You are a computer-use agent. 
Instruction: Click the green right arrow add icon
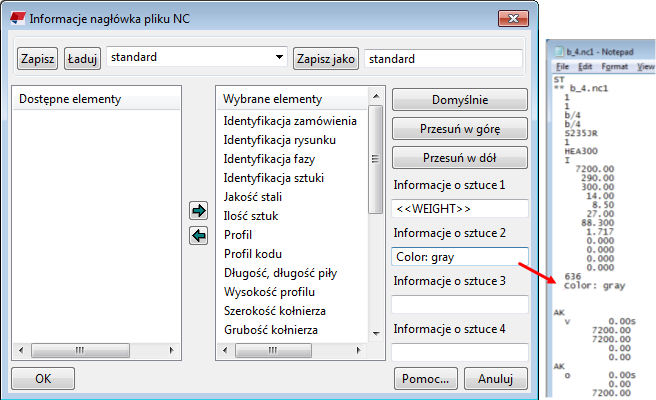click(x=198, y=211)
